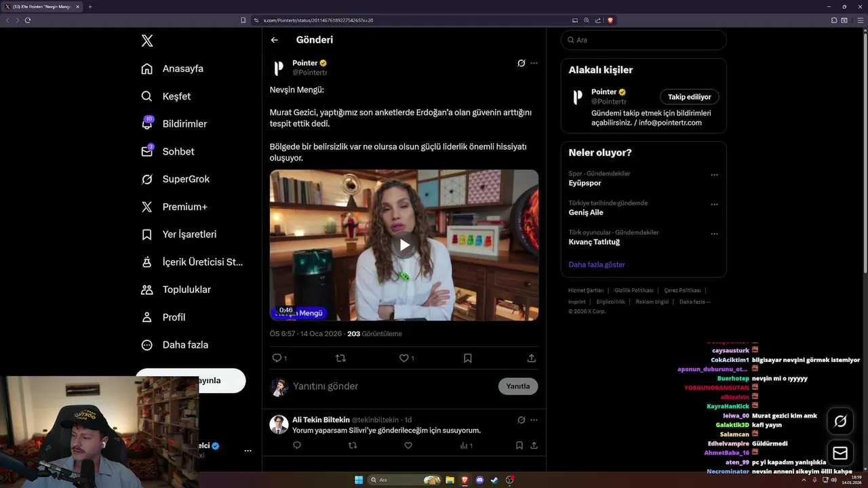Open Topluluklar communities
Image resolution: width=868 pixels, height=488 pixels.
coord(176,289)
